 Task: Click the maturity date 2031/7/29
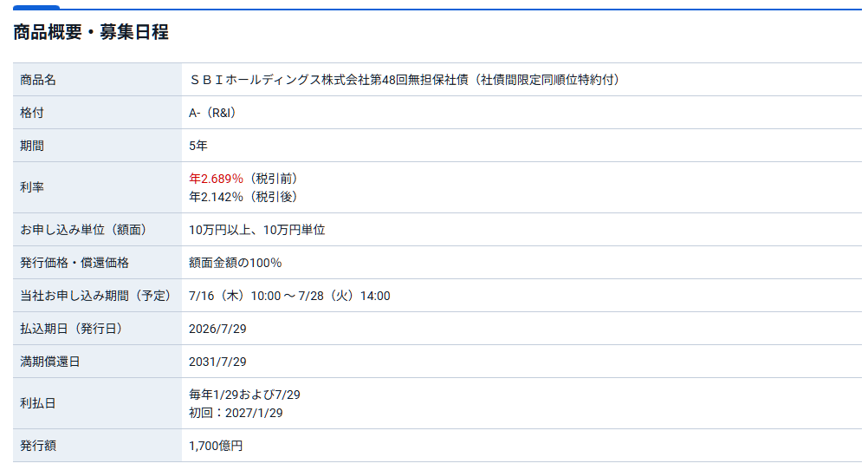(x=217, y=362)
